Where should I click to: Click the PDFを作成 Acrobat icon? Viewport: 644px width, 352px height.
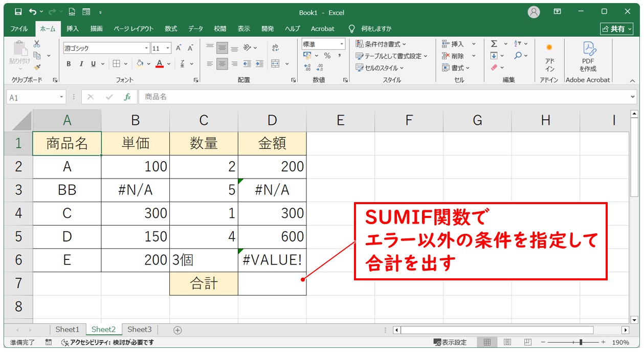[588, 56]
